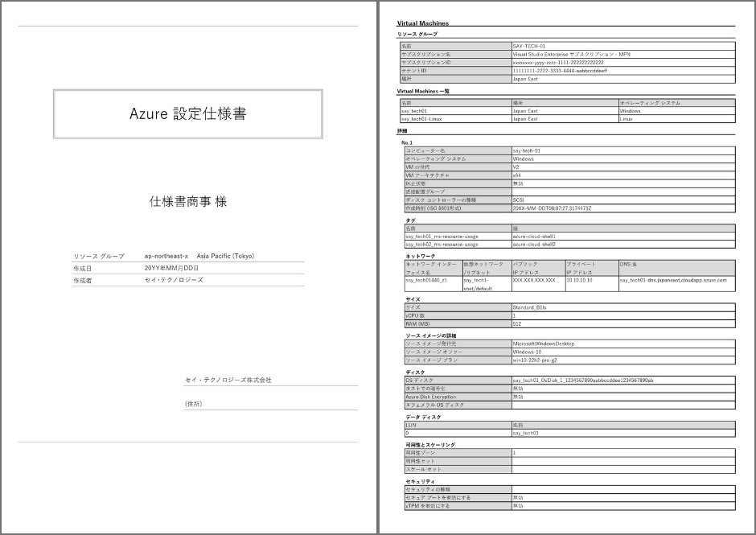
Task: Click the date '20YY年MM月DD日'
Action: (x=171, y=268)
